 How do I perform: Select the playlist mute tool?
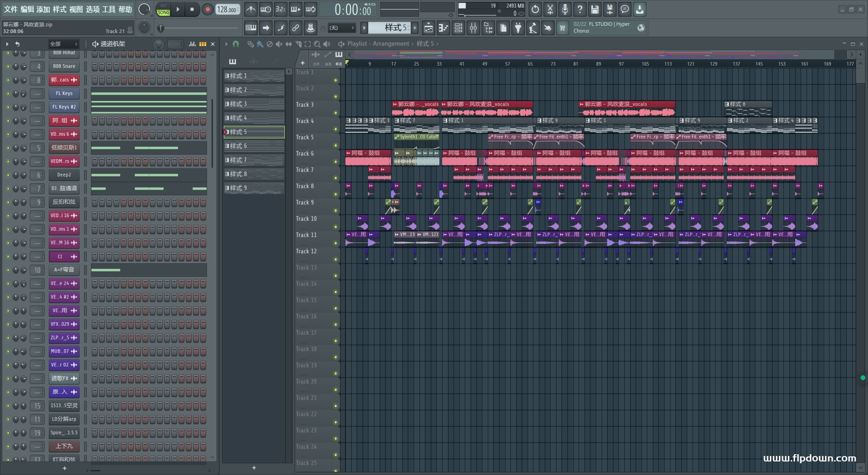[279, 44]
